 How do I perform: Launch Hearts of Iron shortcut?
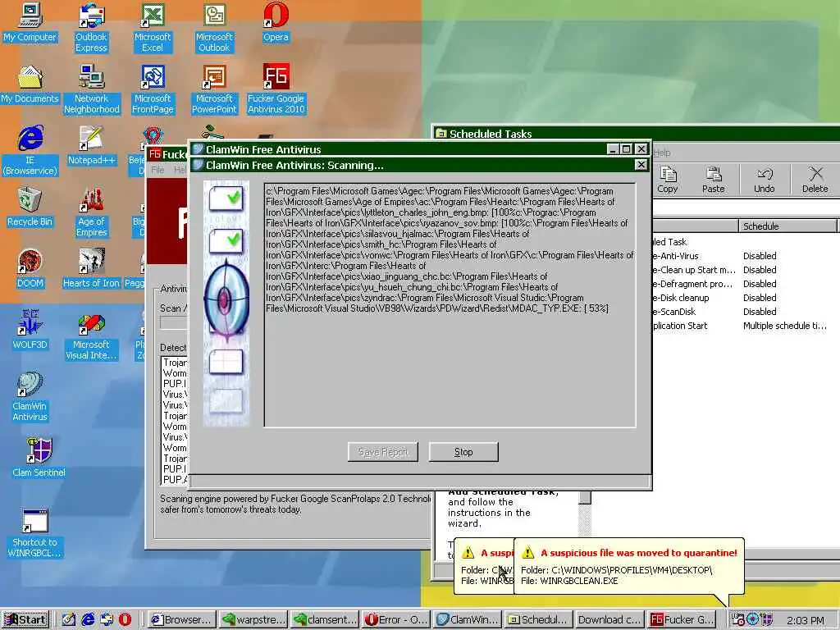tap(91, 269)
